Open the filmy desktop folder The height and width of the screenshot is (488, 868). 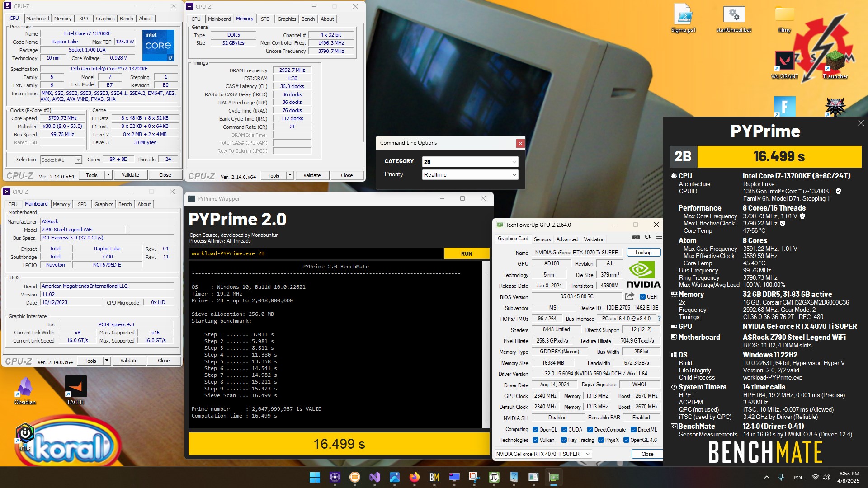(784, 18)
